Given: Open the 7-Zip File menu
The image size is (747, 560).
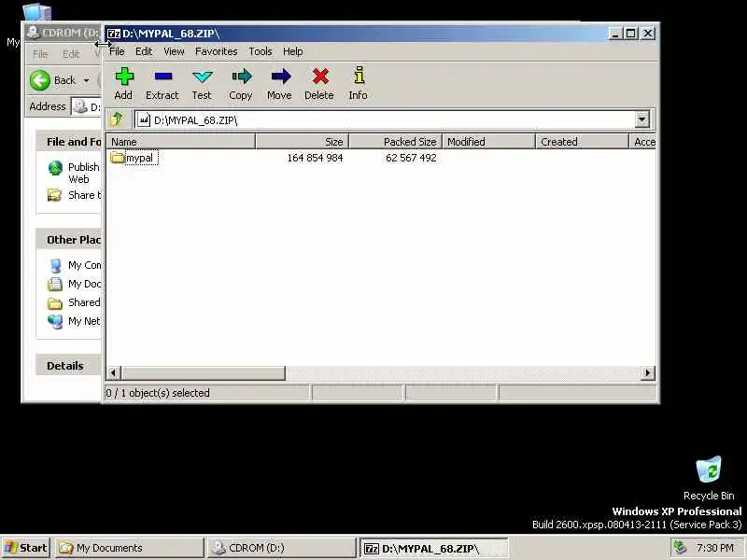Looking at the screenshot, I should tap(118, 51).
